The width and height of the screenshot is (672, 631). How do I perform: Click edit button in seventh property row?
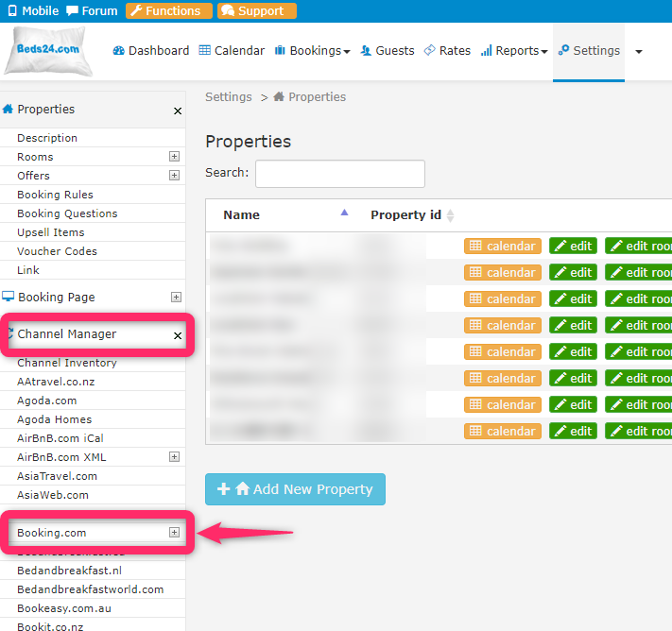tap(573, 404)
